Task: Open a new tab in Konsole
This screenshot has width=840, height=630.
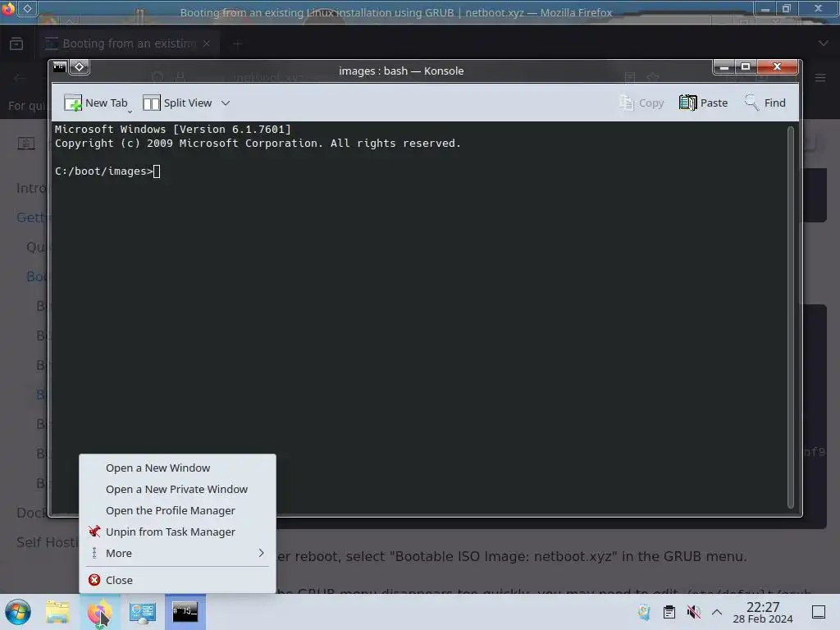Action: [97, 103]
